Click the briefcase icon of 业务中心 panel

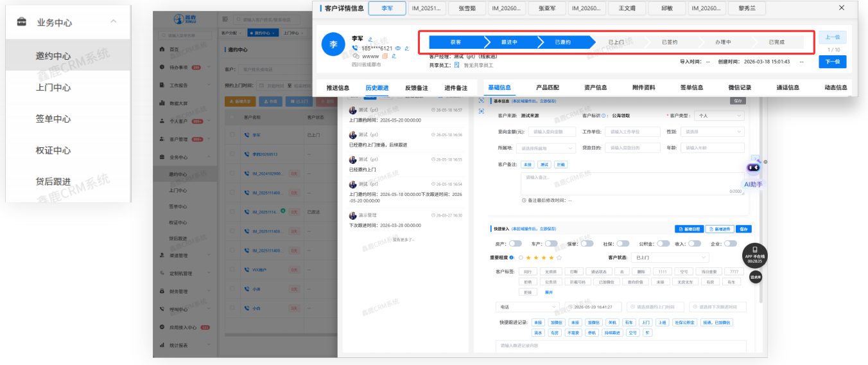click(22, 22)
